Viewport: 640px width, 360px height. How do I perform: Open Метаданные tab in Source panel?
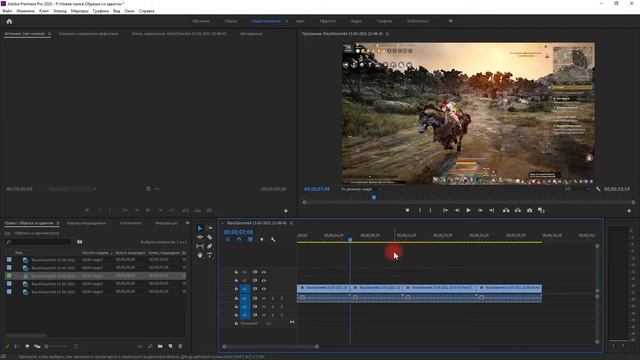pos(251,34)
